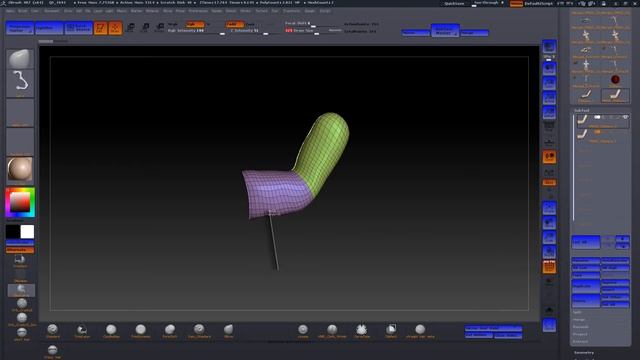Screen dimensions: 640x360
Task: Open the Alpha selector on the left shelf
Action: point(20,113)
